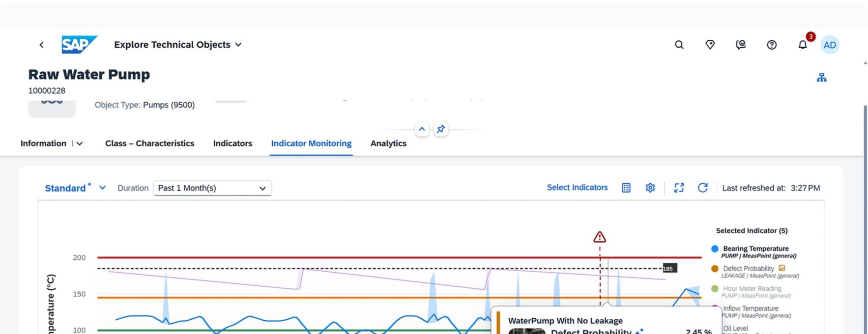Open the Class – Characteristics tab
The width and height of the screenshot is (868, 334).
pyautogui.click(x=149, y=143)
